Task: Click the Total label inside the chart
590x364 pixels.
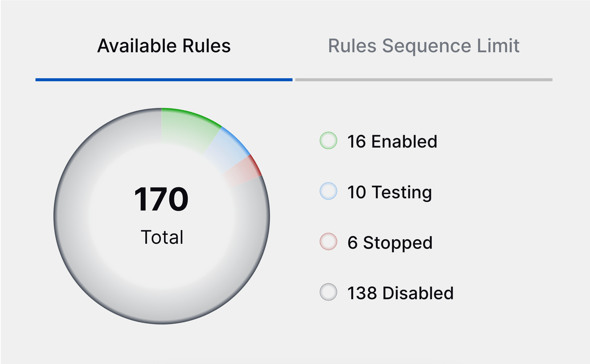Action: 162,237
